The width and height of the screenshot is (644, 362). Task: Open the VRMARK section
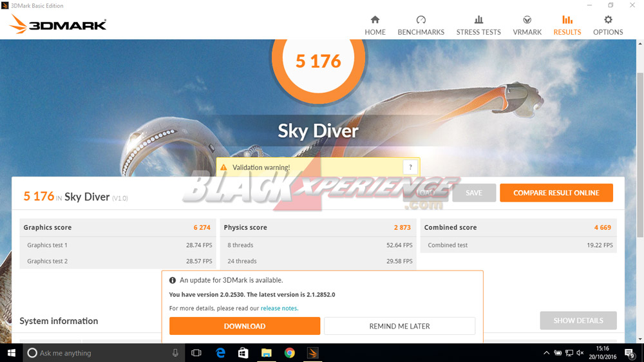pos(527,25)
